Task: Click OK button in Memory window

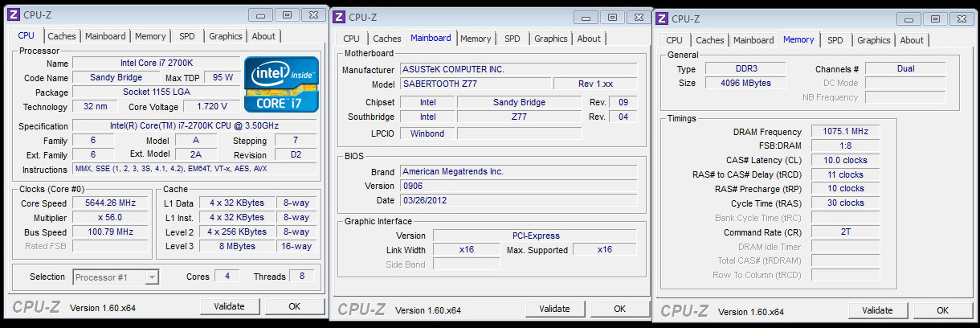Action: (943, 310)
